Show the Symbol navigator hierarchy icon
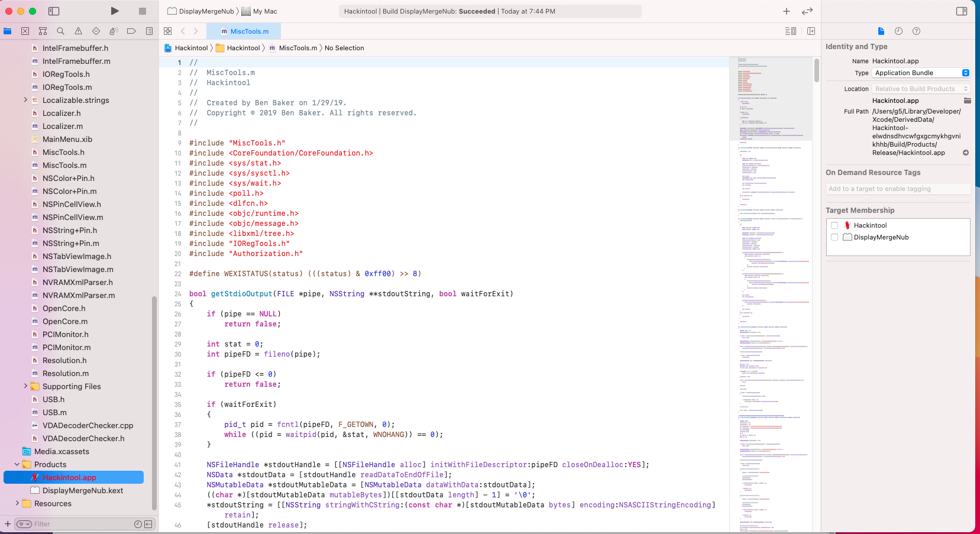 [x=43, y=31]
